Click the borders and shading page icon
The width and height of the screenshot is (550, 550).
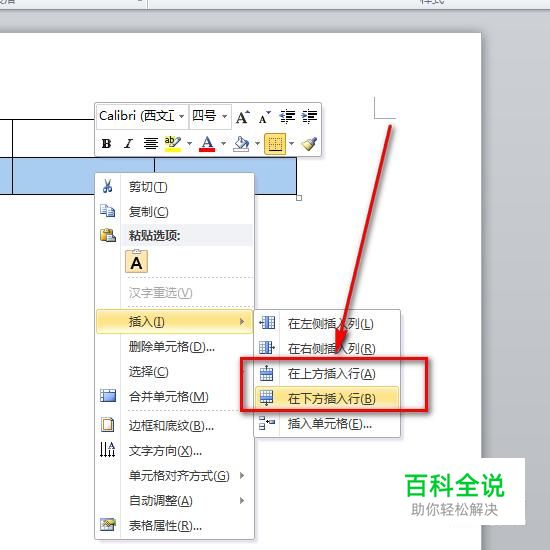[108, 424]
